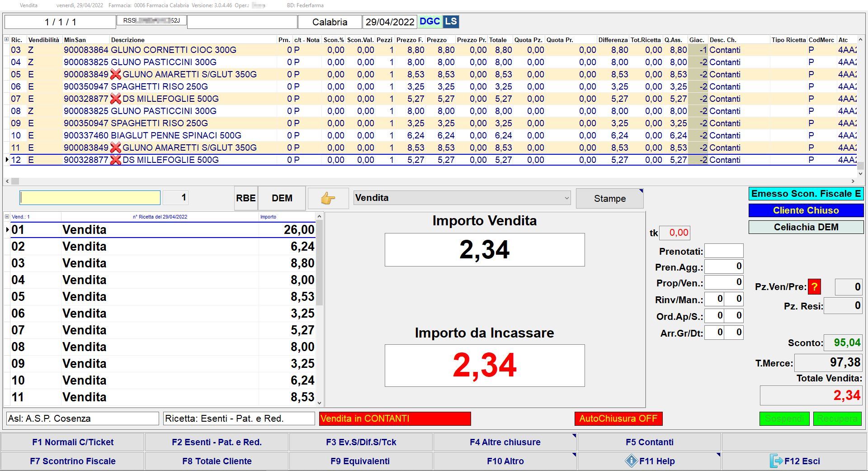Click the DGC badge in the header
The image size is (868, 471).
(429, 22)
